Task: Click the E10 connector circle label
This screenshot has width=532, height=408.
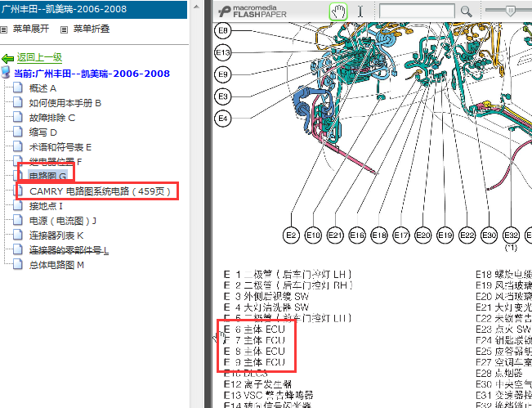Action: 313,235
